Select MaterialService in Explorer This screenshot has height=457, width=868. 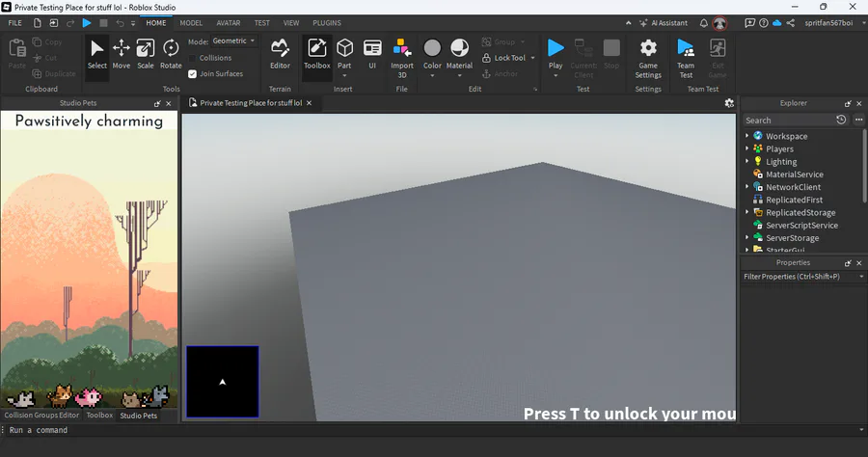coord(795,174)
